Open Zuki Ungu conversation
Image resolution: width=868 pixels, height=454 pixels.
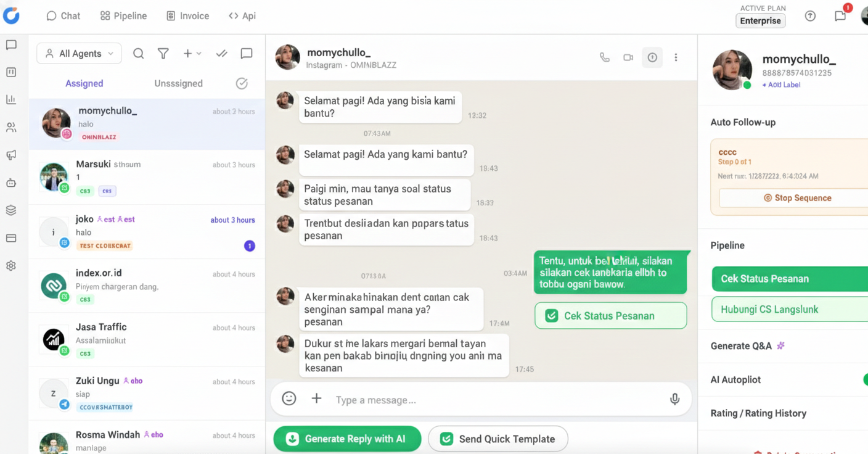(x=147, y=394)
